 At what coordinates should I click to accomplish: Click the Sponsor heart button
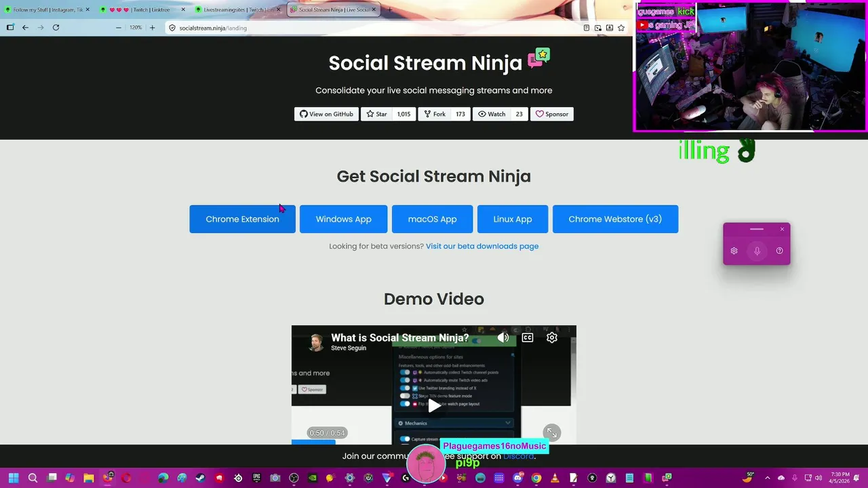(552, 114)
